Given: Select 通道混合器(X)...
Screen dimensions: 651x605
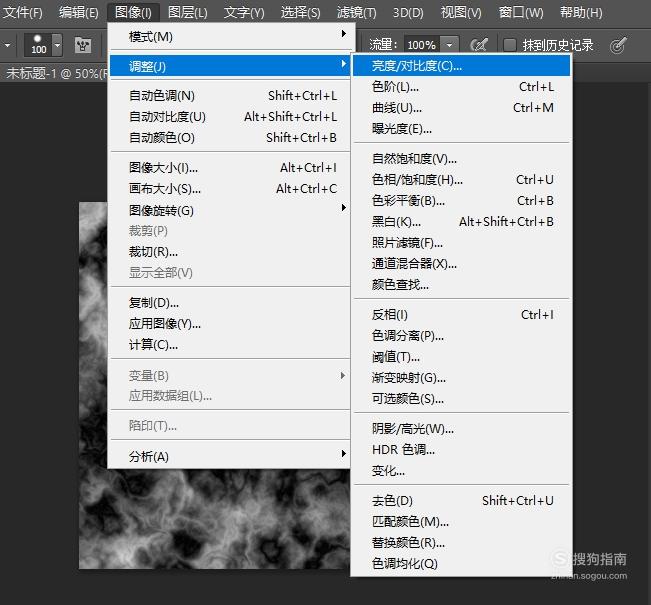Looking at the screenshot, I should point(461,264).
